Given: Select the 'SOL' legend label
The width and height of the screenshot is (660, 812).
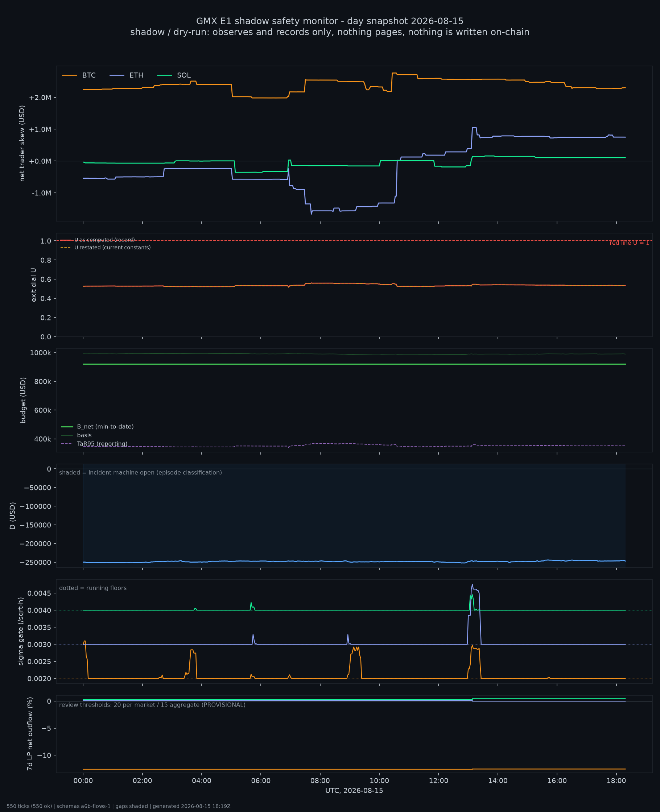Looking at the screenshot, I should [184, 75].
